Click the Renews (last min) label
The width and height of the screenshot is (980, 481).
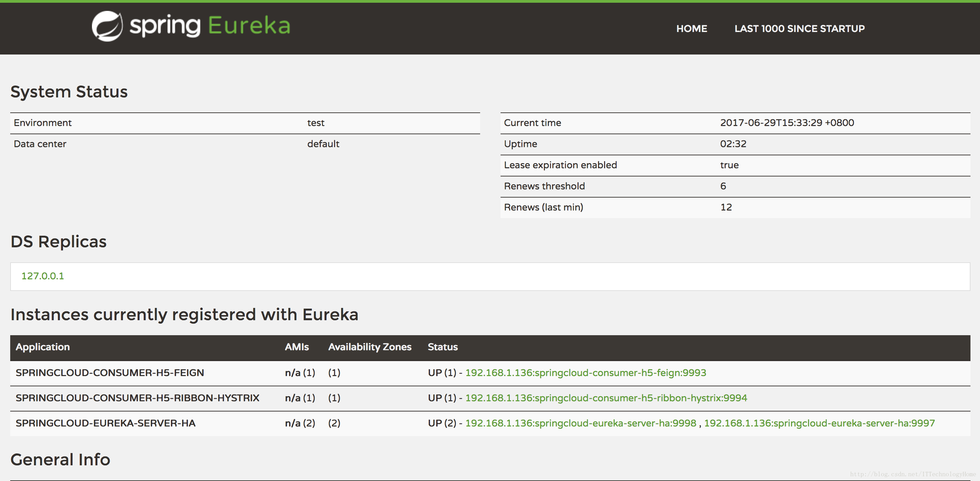[x=544, y=207]
